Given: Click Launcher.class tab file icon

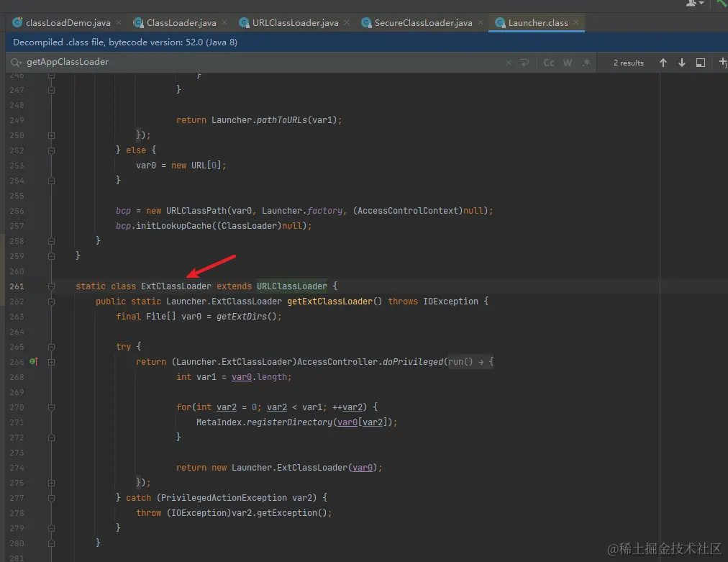Looking at the screenshot, I should tap(500, 23).
